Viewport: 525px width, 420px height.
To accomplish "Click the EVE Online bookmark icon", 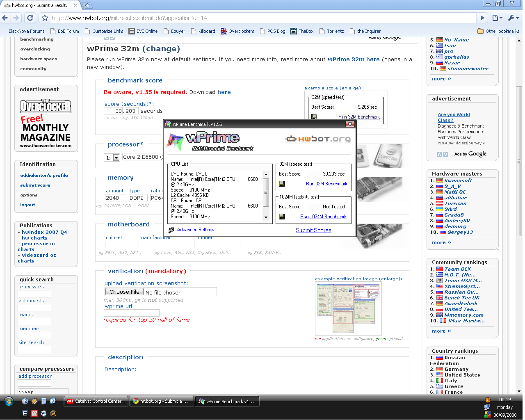I will pyautogui.click(x=132, y=31).
